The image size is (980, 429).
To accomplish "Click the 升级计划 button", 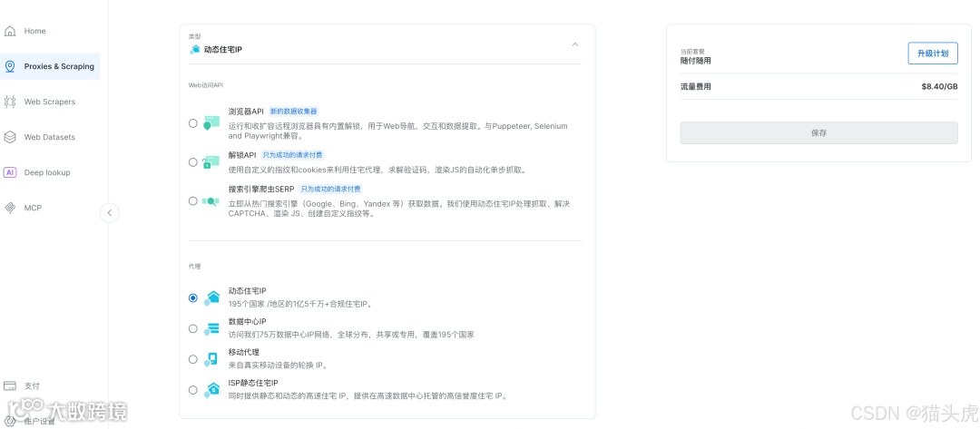I will 933,54.
